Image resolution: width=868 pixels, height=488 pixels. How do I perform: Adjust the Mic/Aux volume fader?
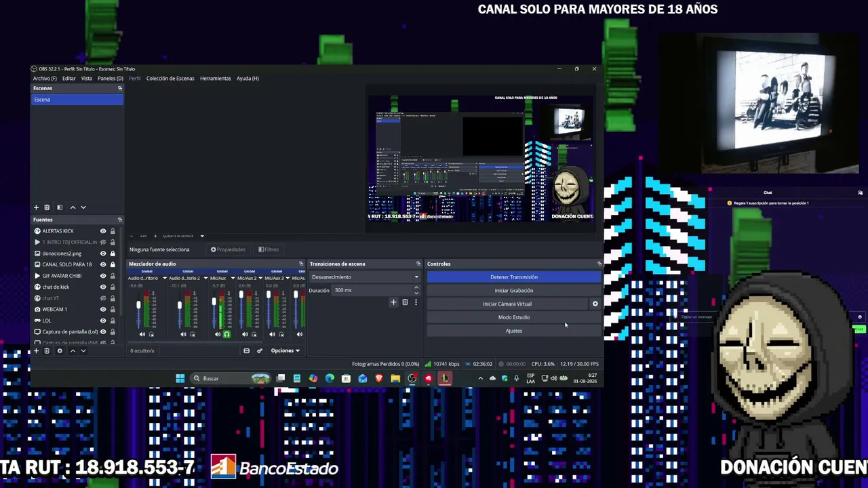point(214,302)
